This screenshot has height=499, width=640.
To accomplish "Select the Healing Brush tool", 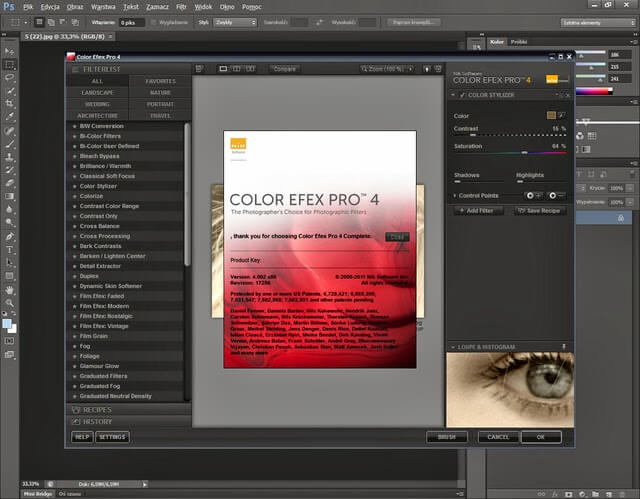I will [x=9, y=131].
